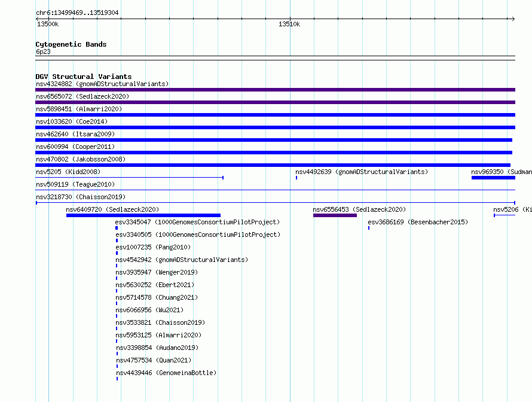Image resolution: width=532 pixels, height=402 pixels.
Task: Click the nsv3398854 (Audano2019) label
Action: click(157, 348)
